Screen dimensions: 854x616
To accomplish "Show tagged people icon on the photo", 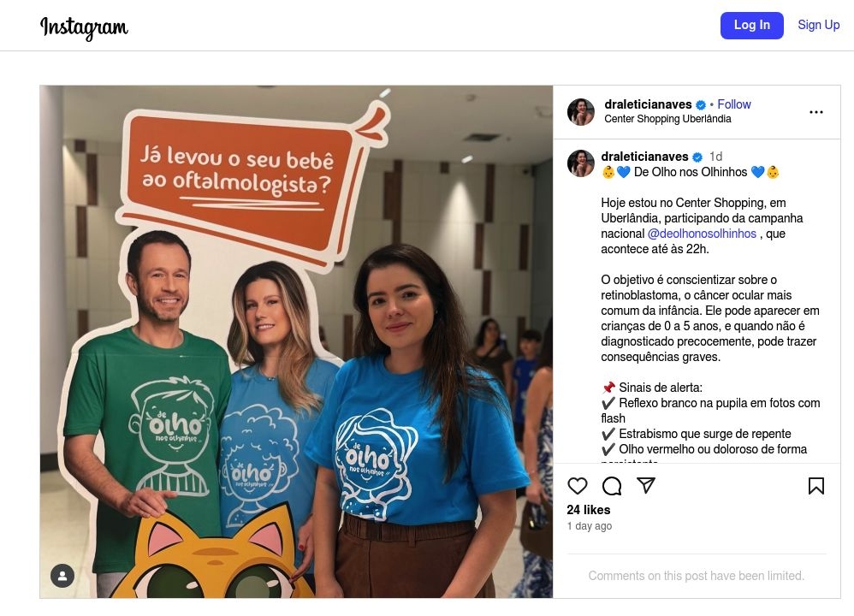I will [x=62, y=576].
